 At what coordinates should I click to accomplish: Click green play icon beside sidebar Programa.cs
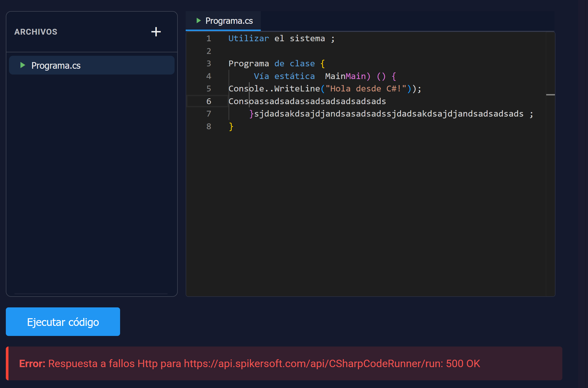pos(23,65)
